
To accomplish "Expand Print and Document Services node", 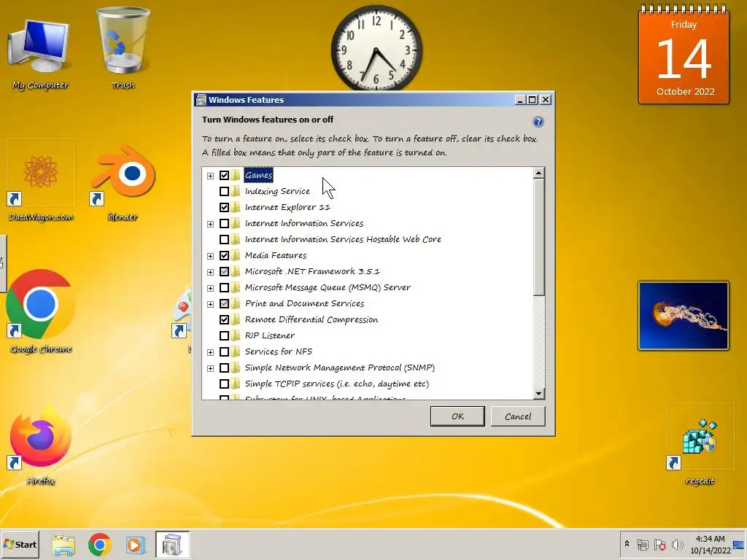I will click(210, 304).
